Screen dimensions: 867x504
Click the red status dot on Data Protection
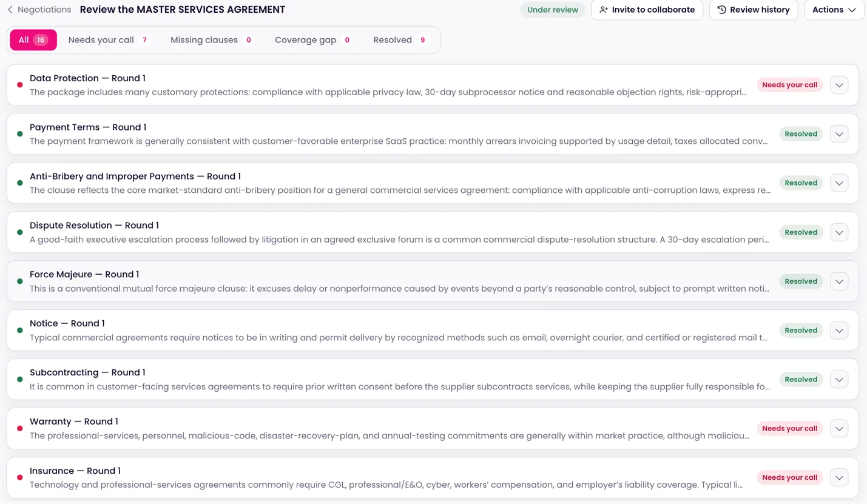pos(20,85)
